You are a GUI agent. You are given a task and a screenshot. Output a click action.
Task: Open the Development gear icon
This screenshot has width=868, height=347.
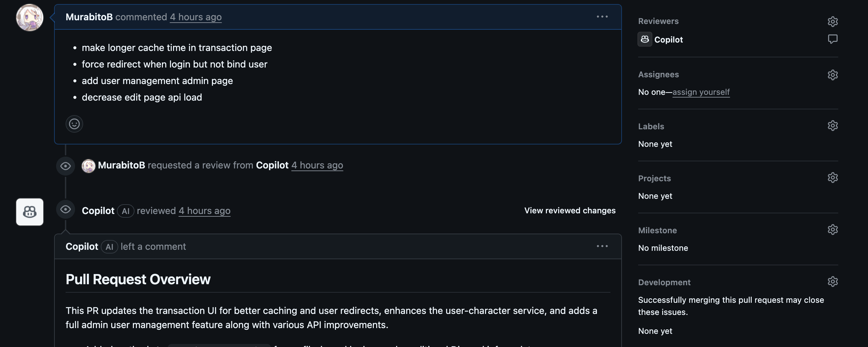click(833, 282)
